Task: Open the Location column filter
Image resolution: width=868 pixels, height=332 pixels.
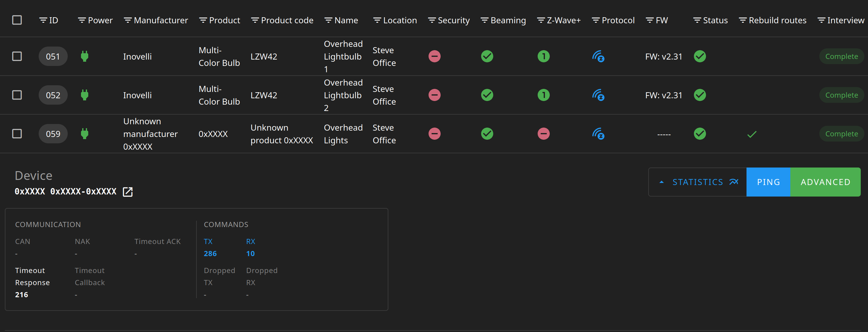Action: point(377,21)
